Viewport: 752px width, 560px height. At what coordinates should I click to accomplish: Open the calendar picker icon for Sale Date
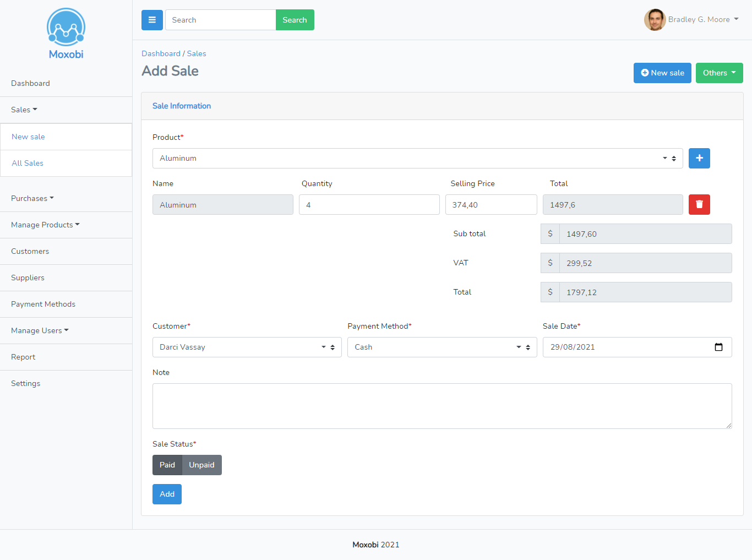pos(718,347)
